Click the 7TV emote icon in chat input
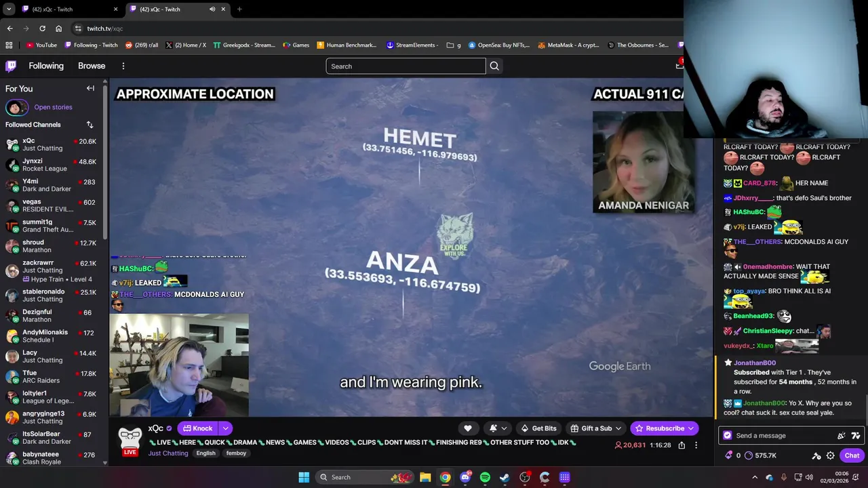 click(855, 436)
